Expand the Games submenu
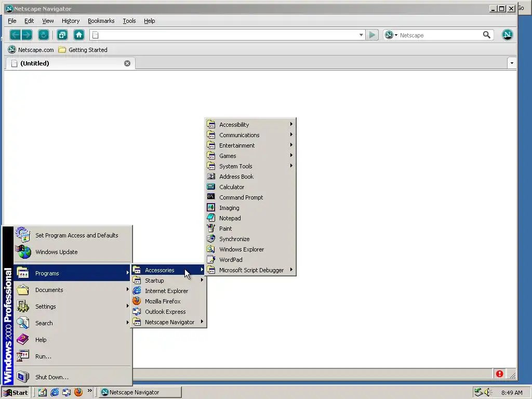The height and width of the screenshot is (399, 532). 250,156
